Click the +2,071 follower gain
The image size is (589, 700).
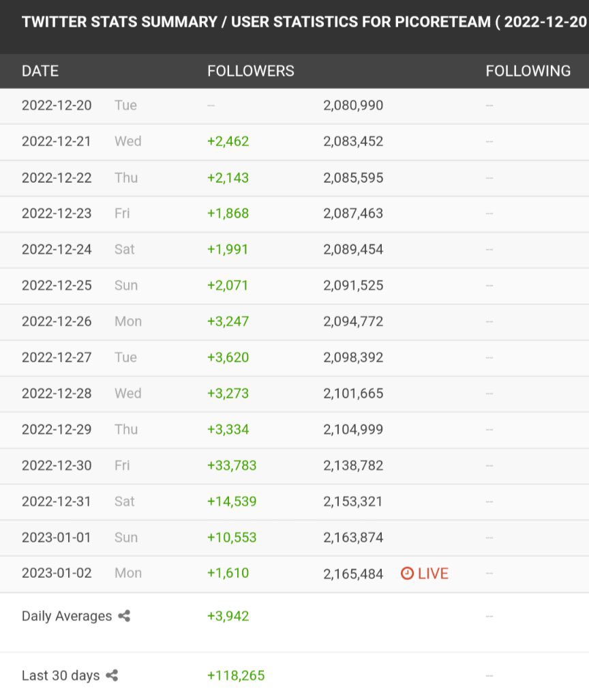228,285
